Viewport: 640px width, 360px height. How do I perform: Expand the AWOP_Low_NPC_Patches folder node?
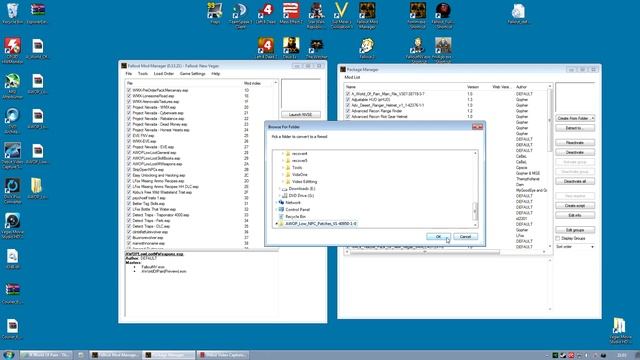(276, 224)
